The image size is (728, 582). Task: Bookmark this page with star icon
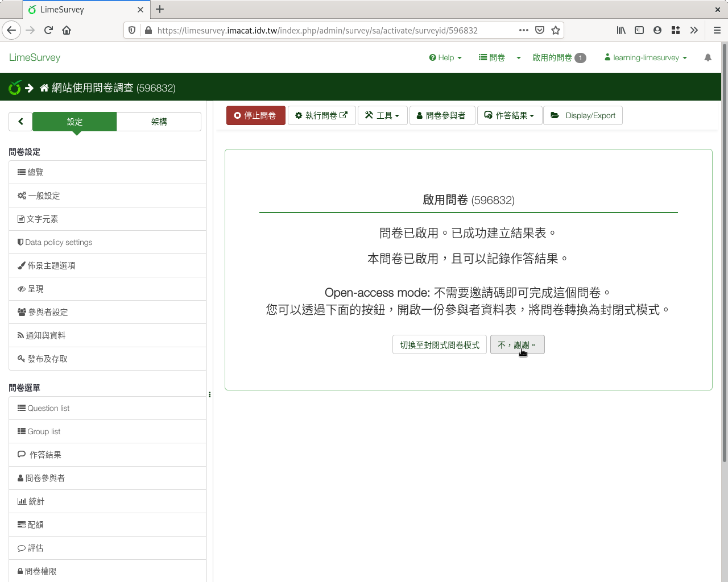(x=556, y=30)
